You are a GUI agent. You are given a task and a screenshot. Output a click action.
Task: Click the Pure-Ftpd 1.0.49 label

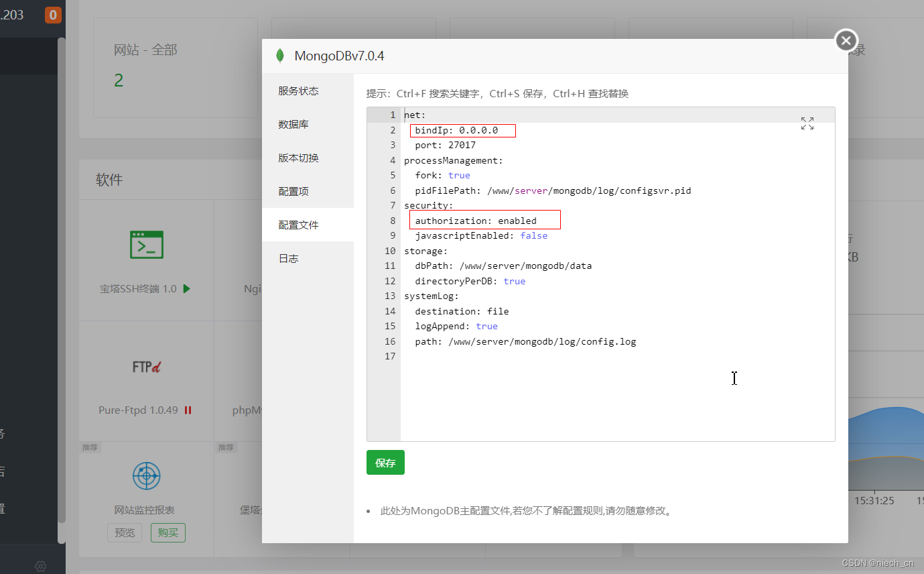coord(138,410)
